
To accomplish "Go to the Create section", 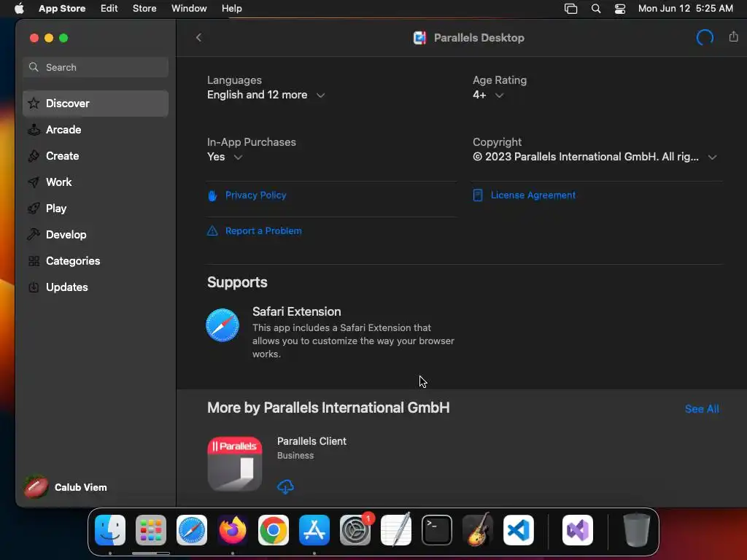I will click(96, 156).
